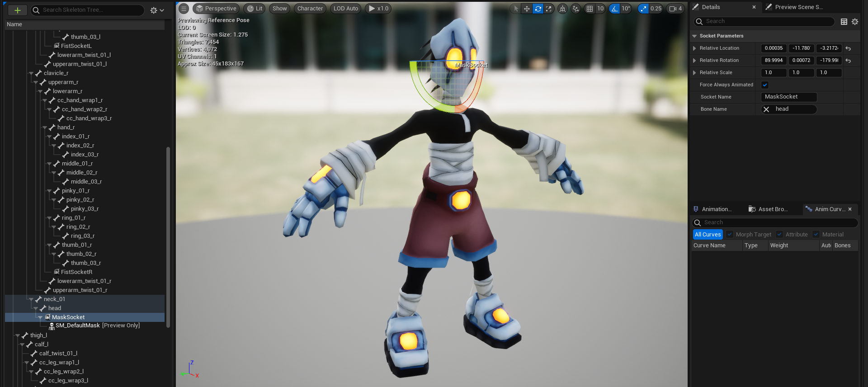Expand the Relative Location property
Image resolution: width=868 pixels, height=387 pixels.
pos(694,48)
